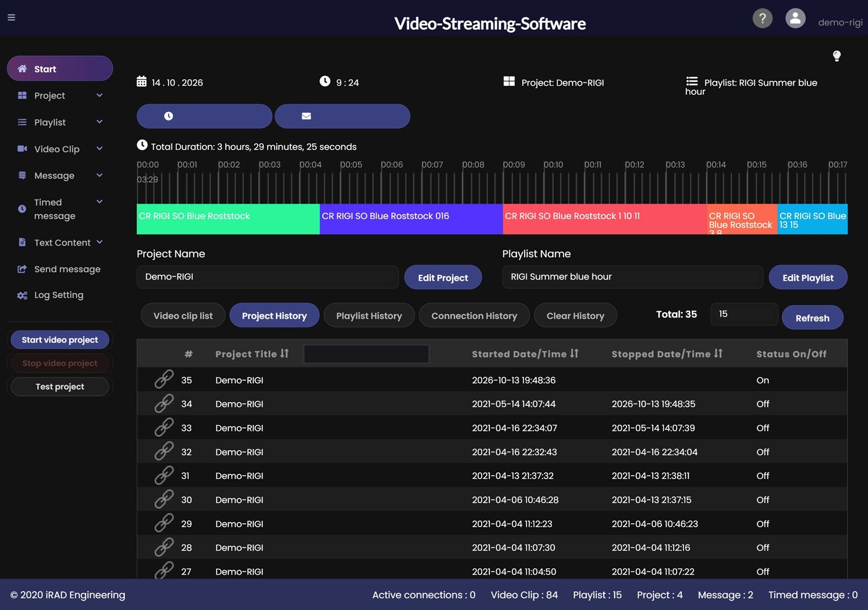Switch to Playlist History tab
868x610 pixels.
(369, 316)
